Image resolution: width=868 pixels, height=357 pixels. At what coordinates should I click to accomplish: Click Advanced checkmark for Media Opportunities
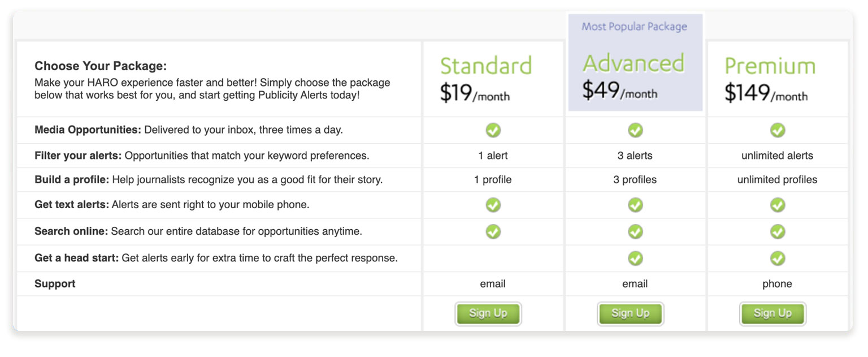point(636,130)
